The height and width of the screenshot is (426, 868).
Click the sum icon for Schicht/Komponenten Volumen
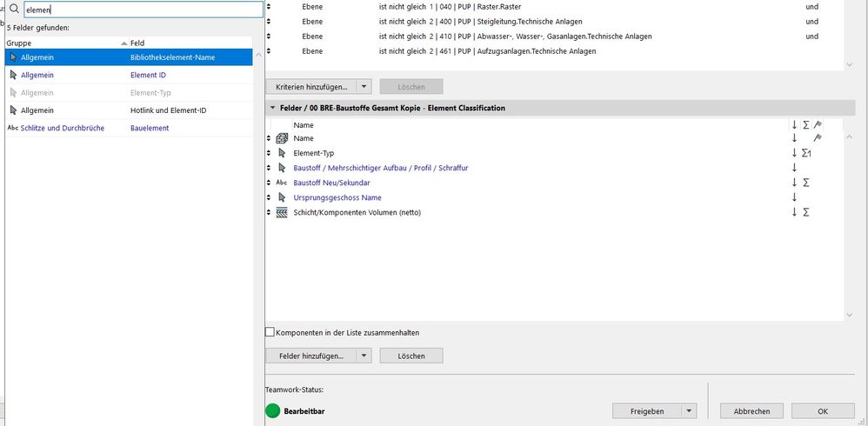coord(807,212)
